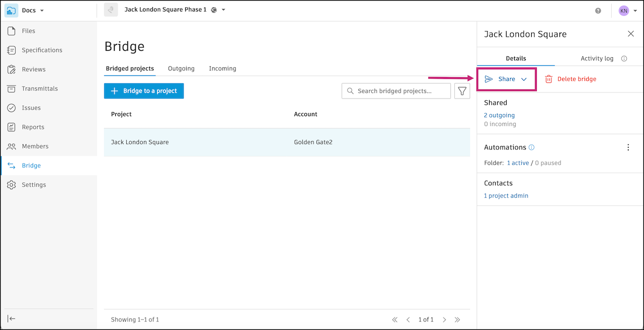
Task: Open the Share dropdown arrow
Action: (x=523, y=79)
